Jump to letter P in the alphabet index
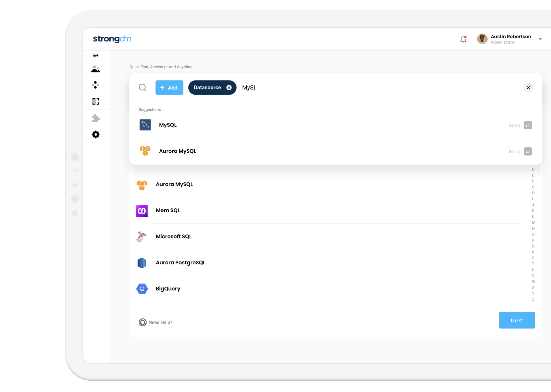This screenshot has height=392, width=551. point(533,240)
